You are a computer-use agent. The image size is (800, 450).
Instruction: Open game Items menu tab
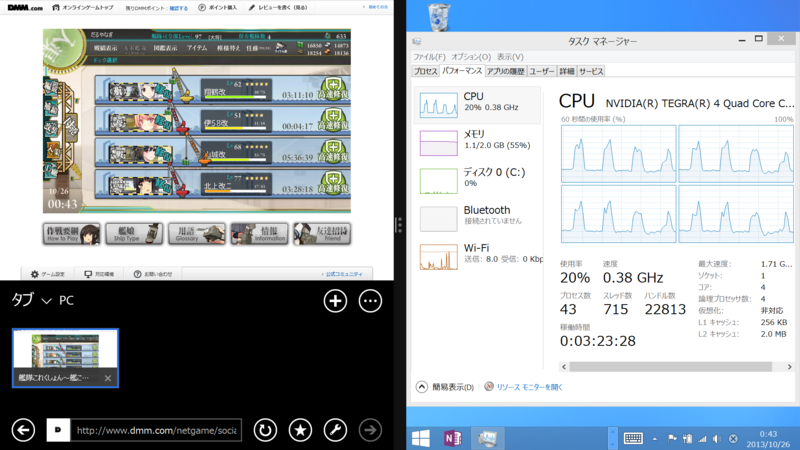click(197, 48)
